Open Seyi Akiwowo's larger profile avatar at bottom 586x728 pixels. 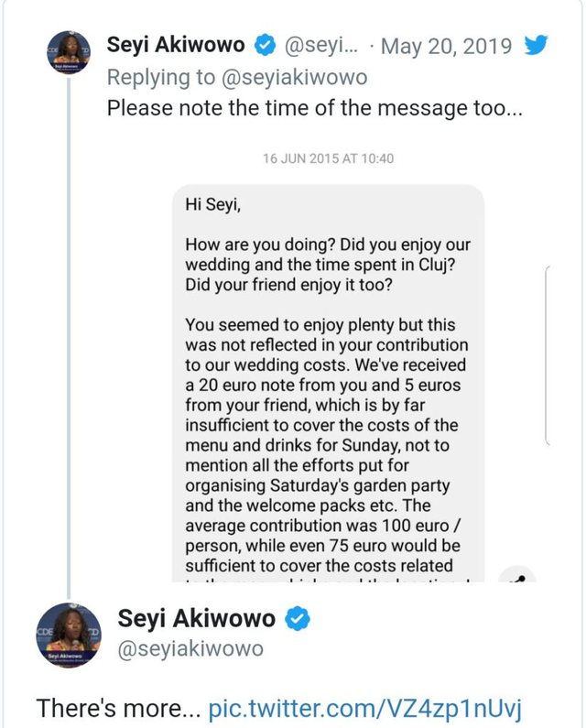(x=69, y=636)
